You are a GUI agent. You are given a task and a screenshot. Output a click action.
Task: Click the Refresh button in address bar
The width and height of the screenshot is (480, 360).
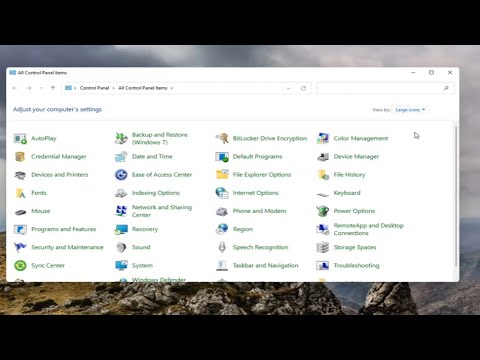point(303,88)
